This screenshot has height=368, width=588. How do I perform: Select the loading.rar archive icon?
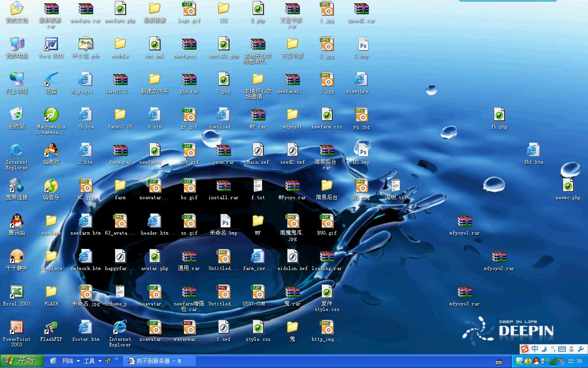(x=327, y=260)
